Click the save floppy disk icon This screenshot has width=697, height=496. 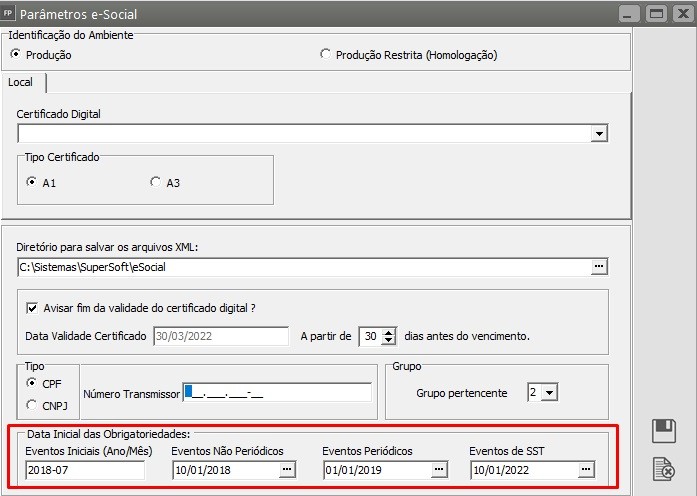pos(663,431)
